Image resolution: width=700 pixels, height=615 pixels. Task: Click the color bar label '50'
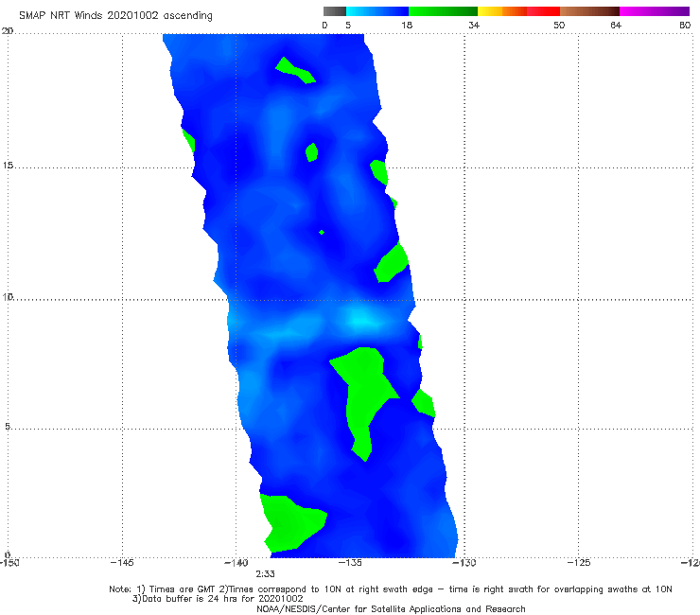point(559,26)
